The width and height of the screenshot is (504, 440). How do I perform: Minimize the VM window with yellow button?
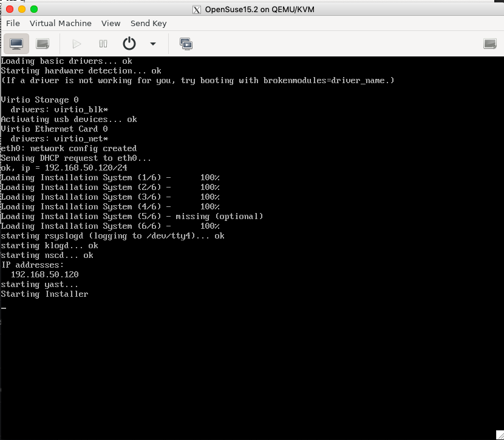point(22,9)
